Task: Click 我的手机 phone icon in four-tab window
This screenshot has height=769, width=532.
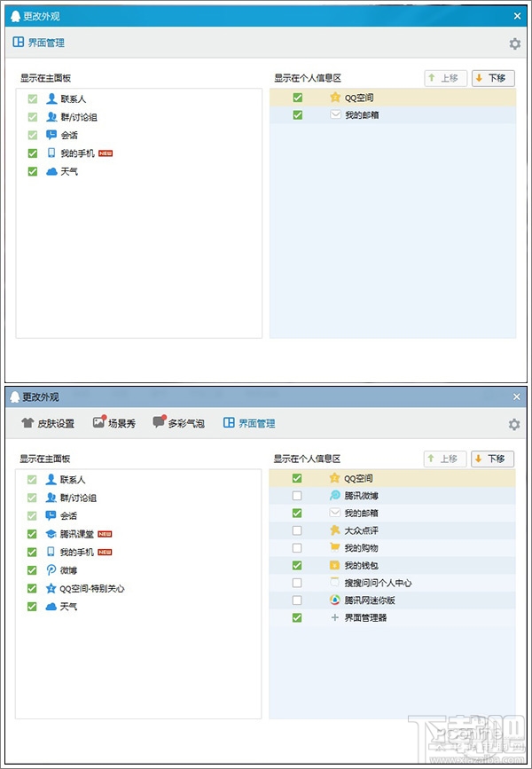Action: [x=51, y=552]
